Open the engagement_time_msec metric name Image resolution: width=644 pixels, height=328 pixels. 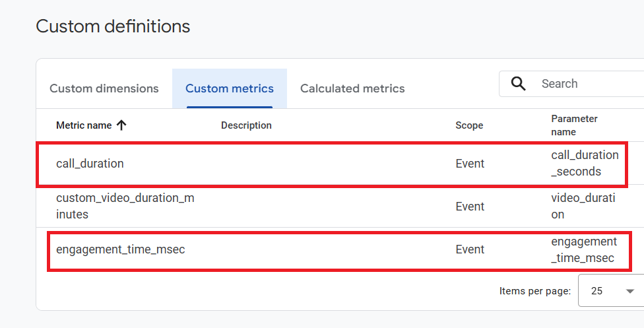click(x=120, y=249)
